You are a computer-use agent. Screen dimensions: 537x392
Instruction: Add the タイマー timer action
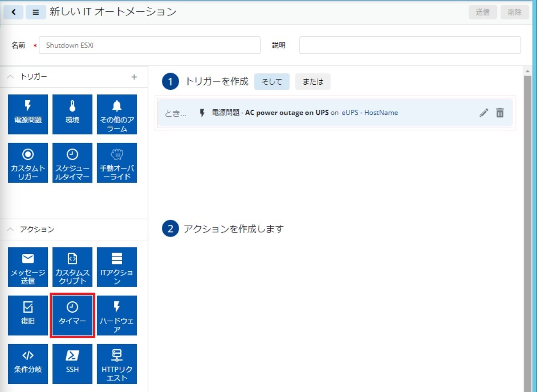coord(72,315)
